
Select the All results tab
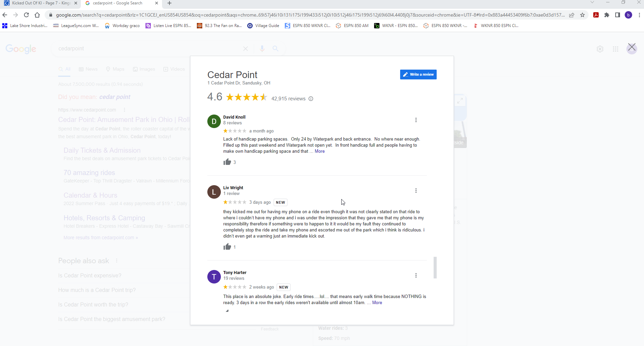coord(65,69)
